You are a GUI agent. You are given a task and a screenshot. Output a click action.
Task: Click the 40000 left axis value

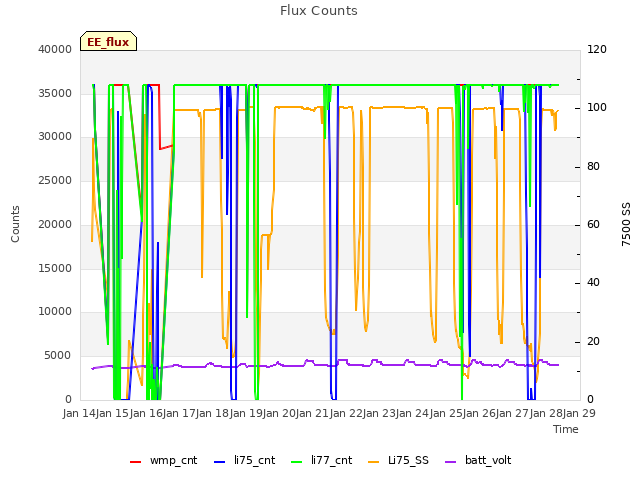click(55, 49)
